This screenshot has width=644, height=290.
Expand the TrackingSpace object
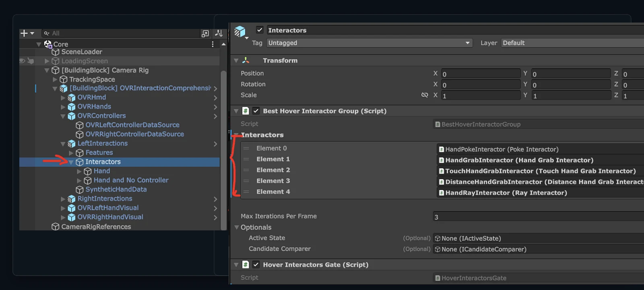(55, 79)
